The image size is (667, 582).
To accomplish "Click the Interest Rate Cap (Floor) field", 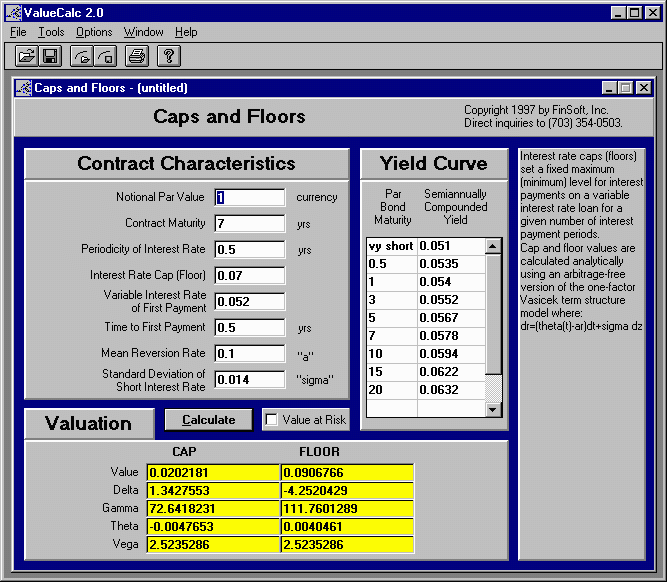I will click(x=250, y=275).
